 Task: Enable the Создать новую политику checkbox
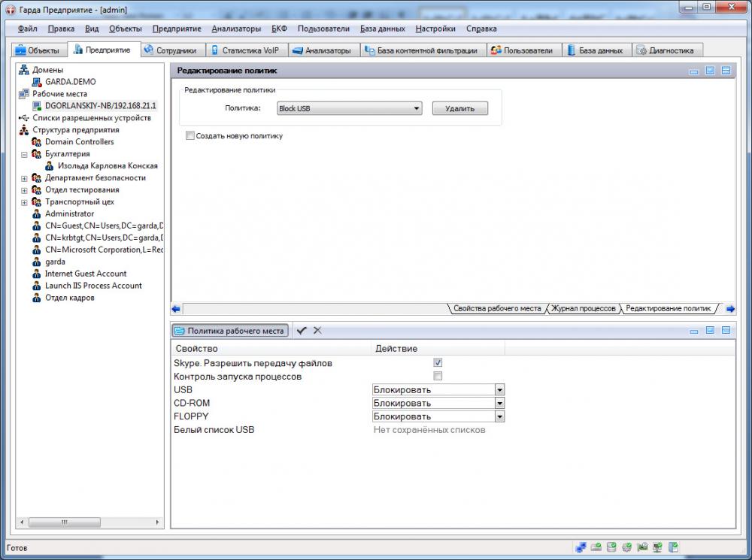[x=190, y=136]
